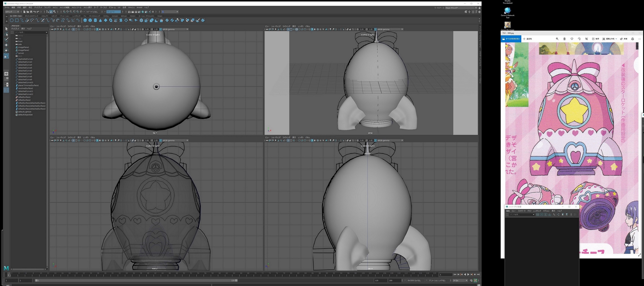Image resolution: width=644 pixels, height=286 pixels.
Task: Open the モデリング menu set dropdown
Action: (12, 12)
